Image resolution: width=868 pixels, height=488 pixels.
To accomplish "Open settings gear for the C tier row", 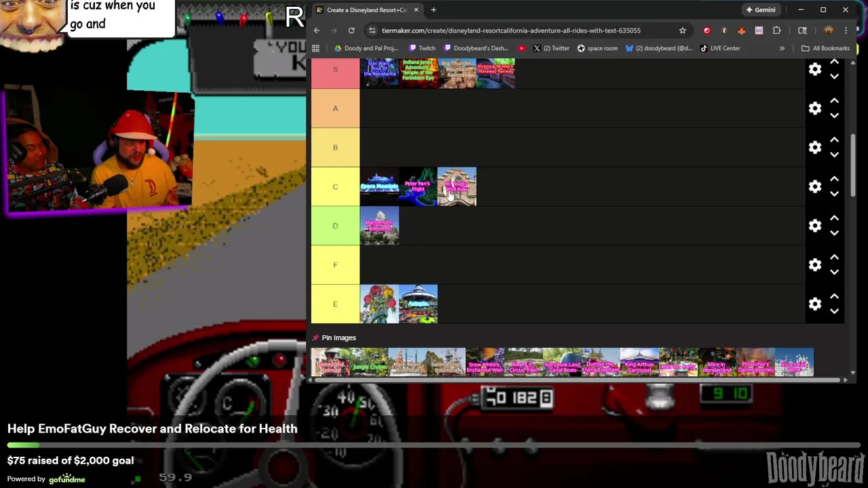I will coord(814,186).
